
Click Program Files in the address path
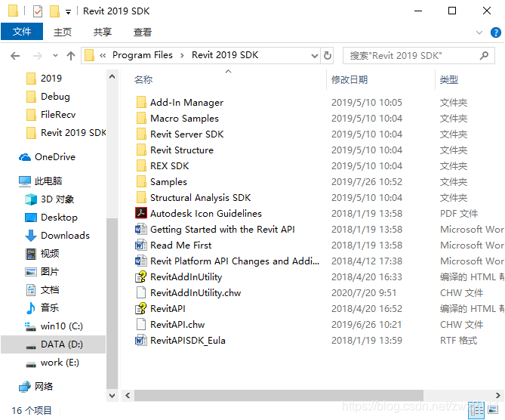click(x=143, y=55)
